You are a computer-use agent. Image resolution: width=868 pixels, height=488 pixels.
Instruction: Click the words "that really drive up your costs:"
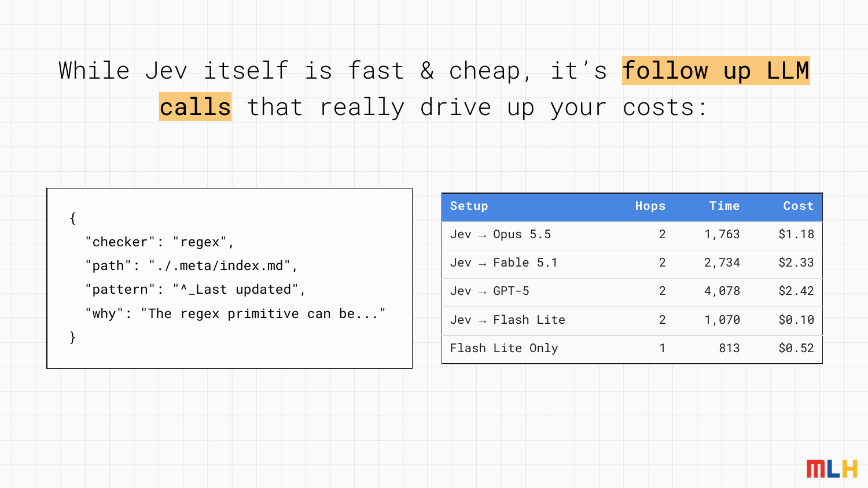477,108
